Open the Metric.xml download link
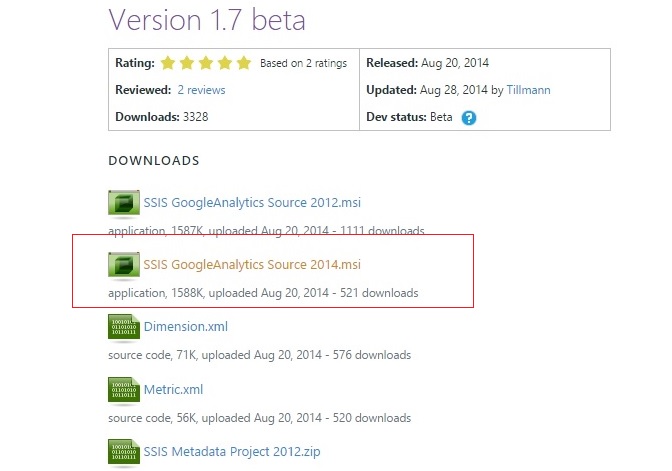The width and height of the screenshot is (672, 471). (x=174, y=390)
